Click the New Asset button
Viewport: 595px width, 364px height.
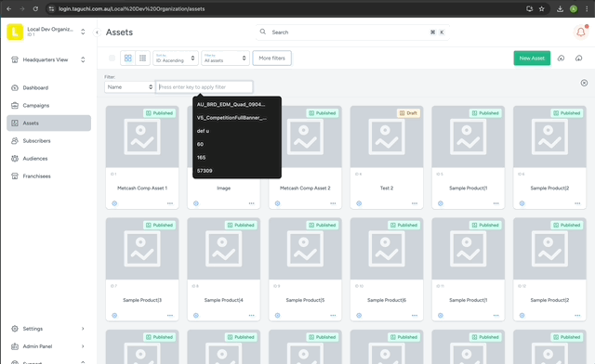click(532, 58)
